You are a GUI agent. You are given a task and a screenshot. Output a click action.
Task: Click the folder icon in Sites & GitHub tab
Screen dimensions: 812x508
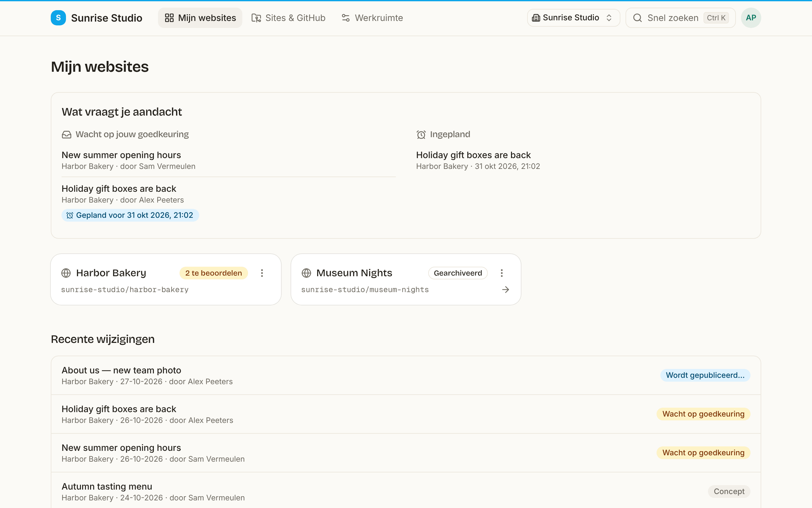pos(256,18)
